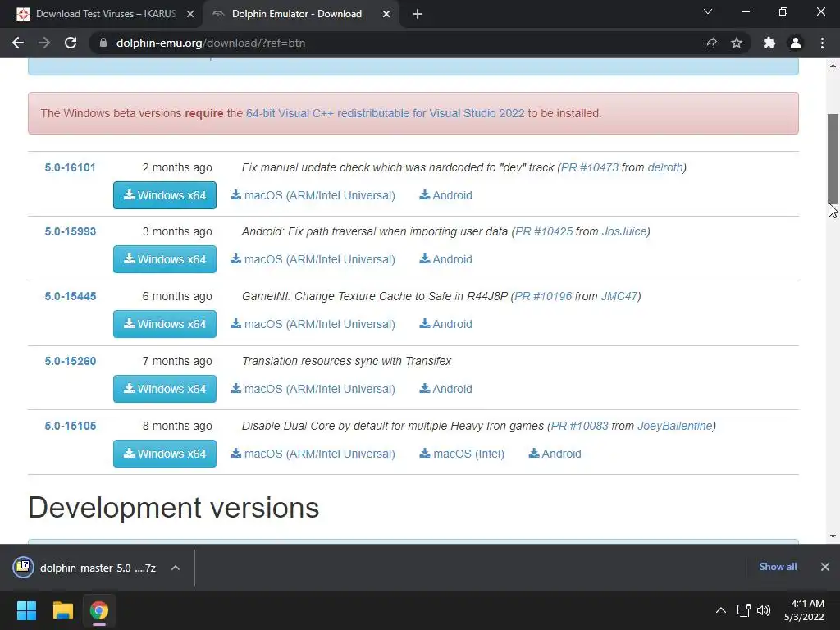This screenshot has width=840, height=630.
Task: Open JMC47 author link
Action: tap(619, 296)
